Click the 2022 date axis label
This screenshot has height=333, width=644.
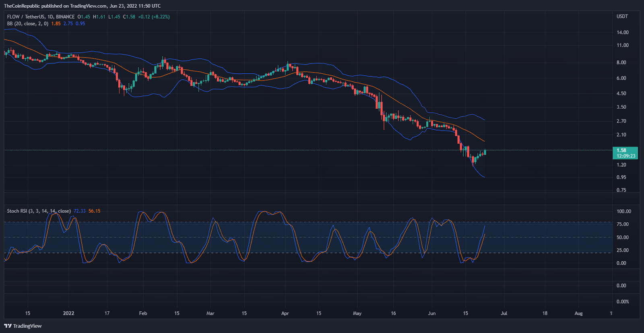[68, 313]
